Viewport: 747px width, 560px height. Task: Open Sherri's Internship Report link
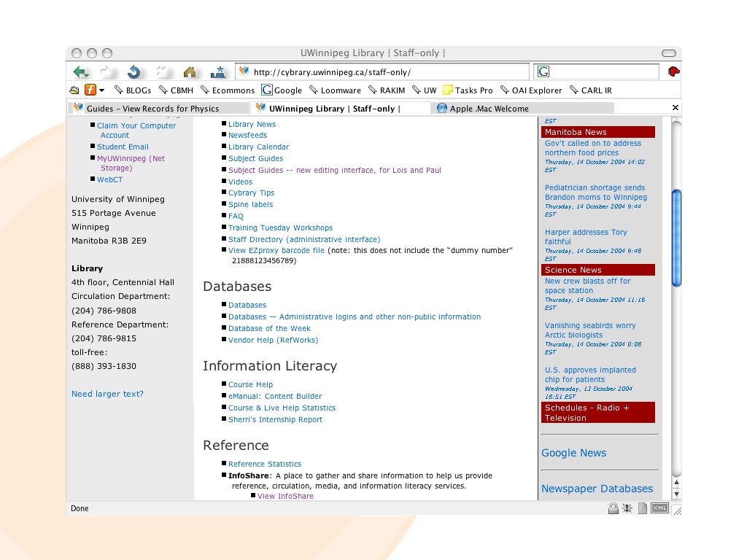tap(275, 419)
